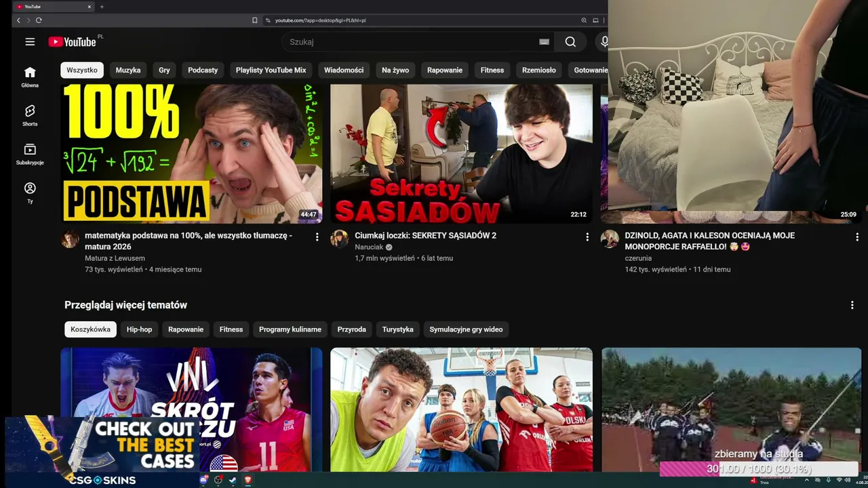
Task: Click Matura z Lewusem channel avatar
Action: pos(71,239)
